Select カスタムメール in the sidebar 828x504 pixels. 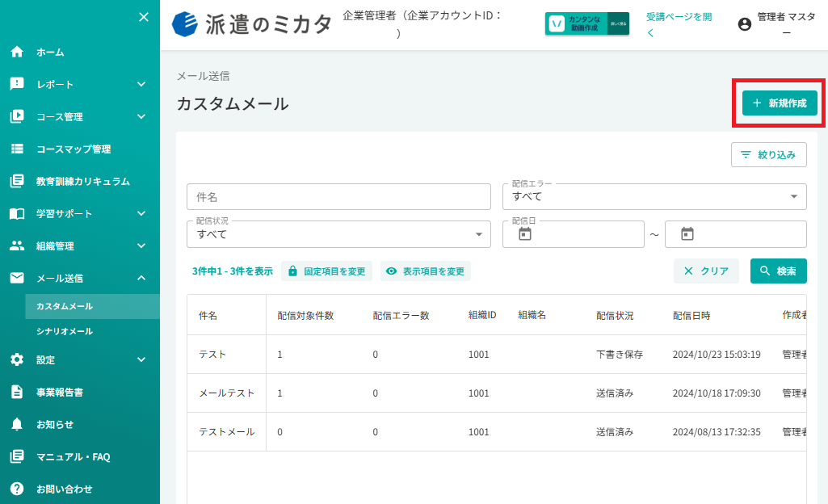92,306
